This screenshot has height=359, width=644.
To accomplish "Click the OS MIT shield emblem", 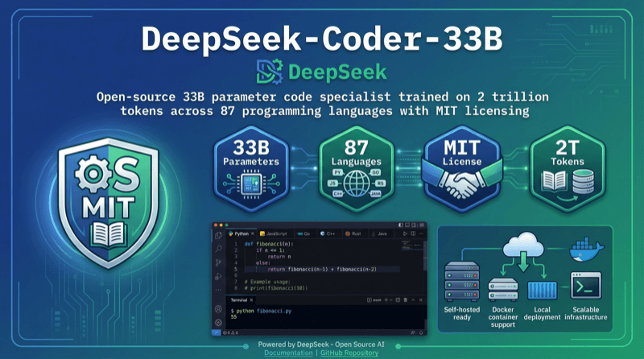I will pos(109,203).
